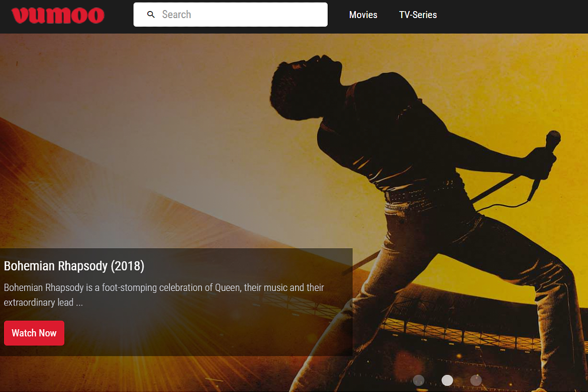
Task: Click the Vumoo logo
Action: click(58, 15)
